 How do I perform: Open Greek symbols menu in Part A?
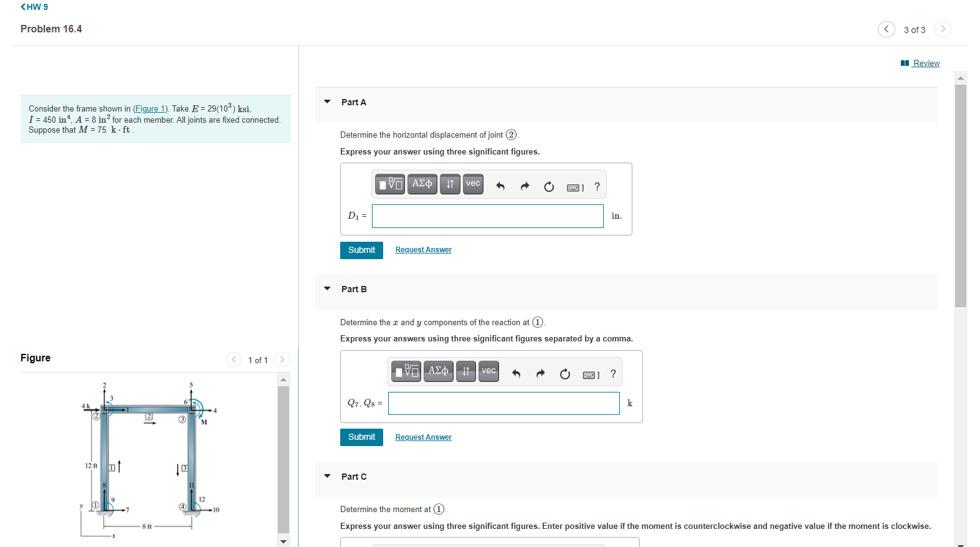tap(422, 184)
